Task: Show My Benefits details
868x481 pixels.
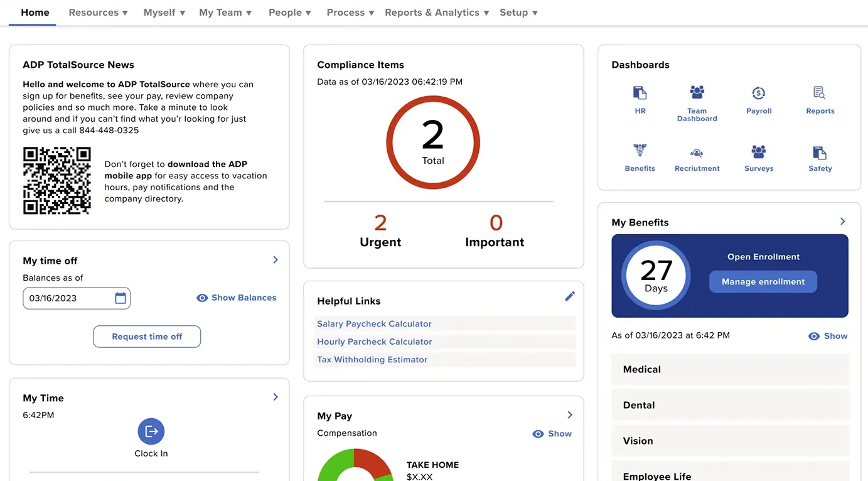Action: tap(828, 336)
